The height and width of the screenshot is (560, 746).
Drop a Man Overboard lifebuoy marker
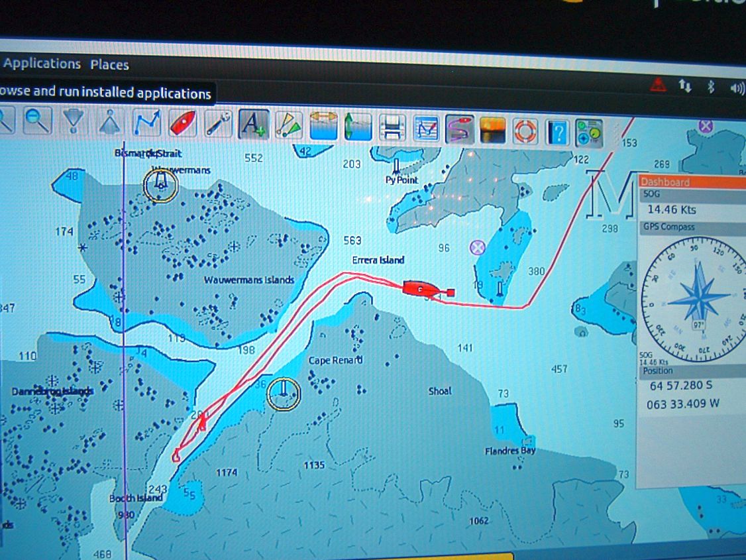526,131
